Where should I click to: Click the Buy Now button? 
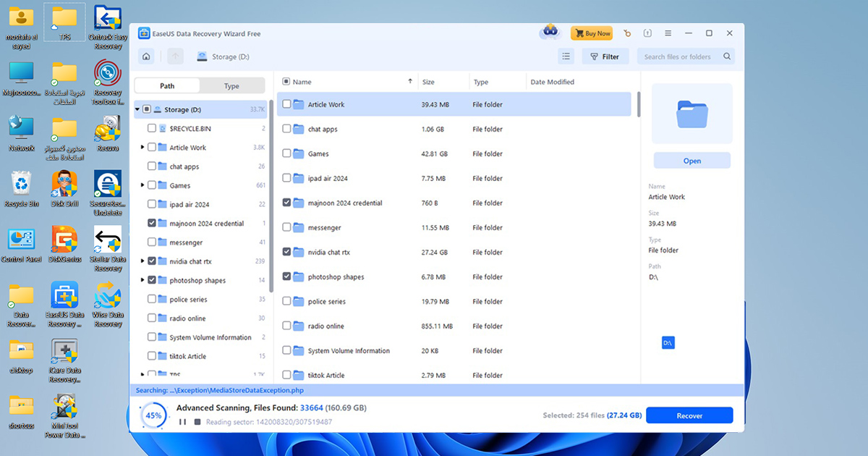point(592,33)
